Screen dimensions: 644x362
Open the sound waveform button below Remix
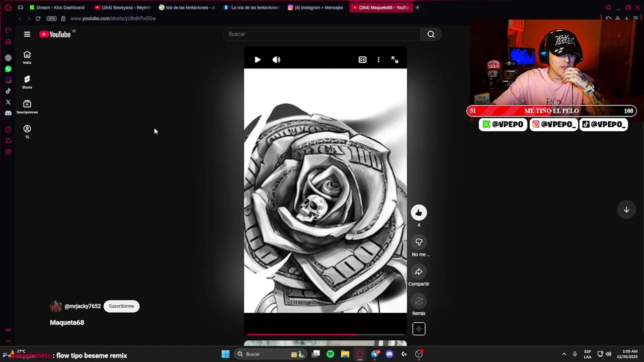(419, 329)
